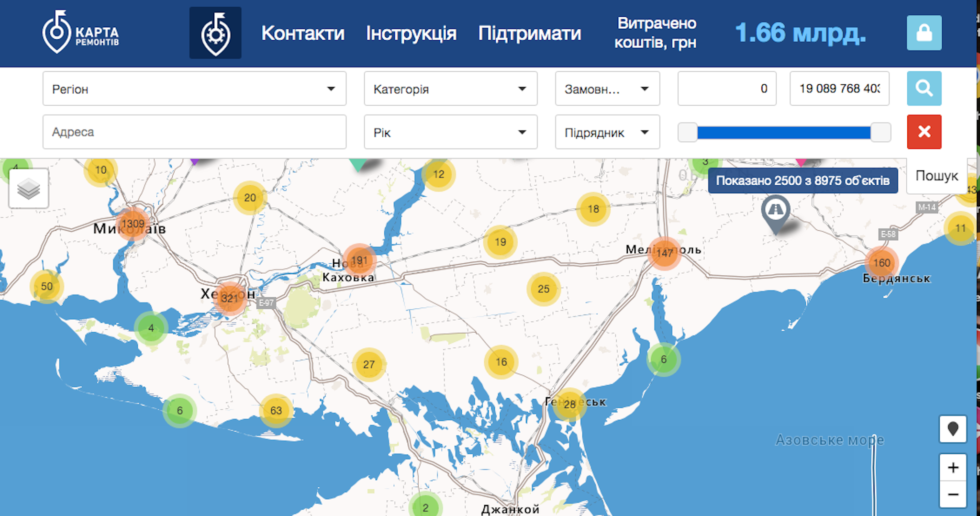Expand the Регіон dropdown
The height and width of the screenshot is (516, 980).
click(x=194, y=89)
